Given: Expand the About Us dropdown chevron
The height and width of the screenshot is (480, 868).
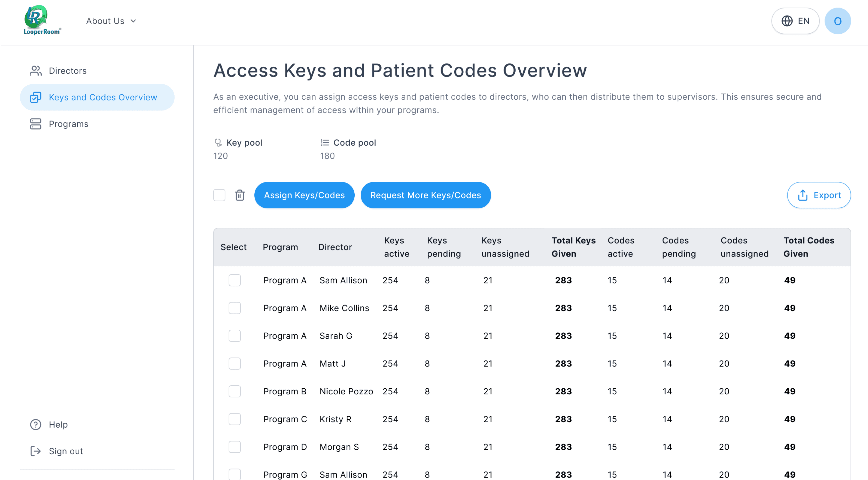Looking at the screenshot, I should pyautogui.click(x=133, y=21).
